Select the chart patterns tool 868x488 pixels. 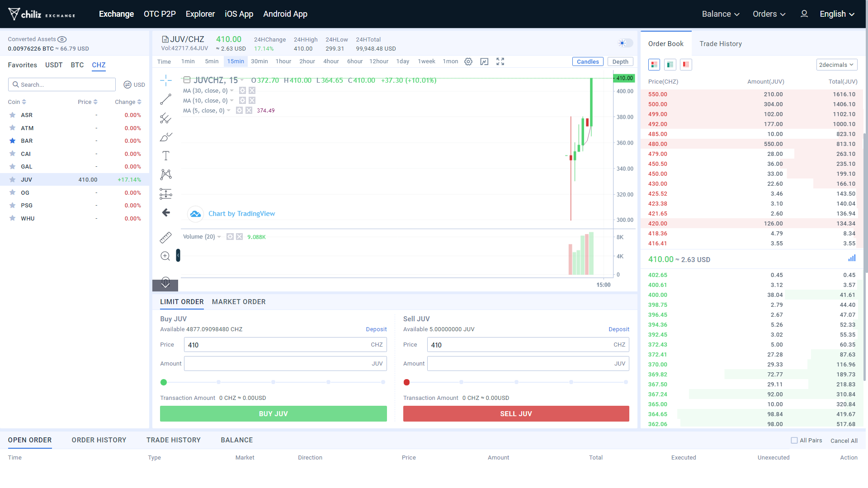tap(166, 174)
